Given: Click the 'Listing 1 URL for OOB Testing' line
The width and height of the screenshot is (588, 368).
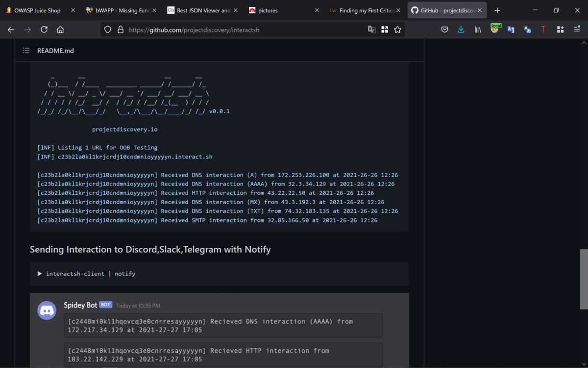Looking at the screenshot, I should pos(98,148).
